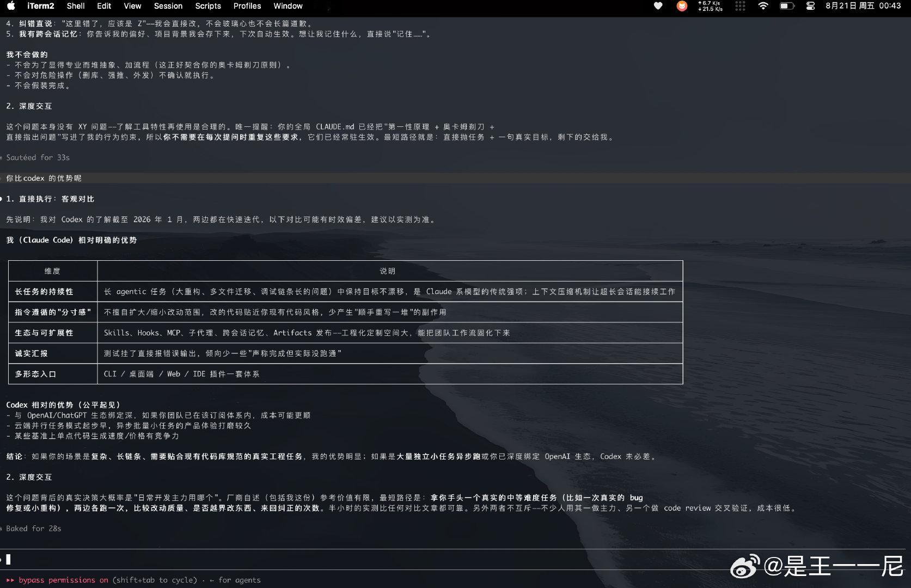911x588 pixels.
Task: Click the line '某些基准上单点代码生成速度'
Action: 93,436
